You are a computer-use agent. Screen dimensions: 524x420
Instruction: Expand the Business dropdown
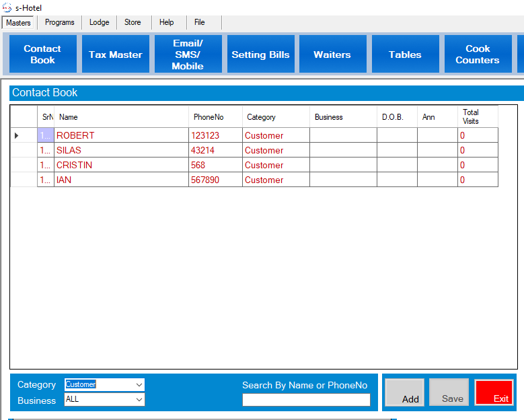click(139, 400)
